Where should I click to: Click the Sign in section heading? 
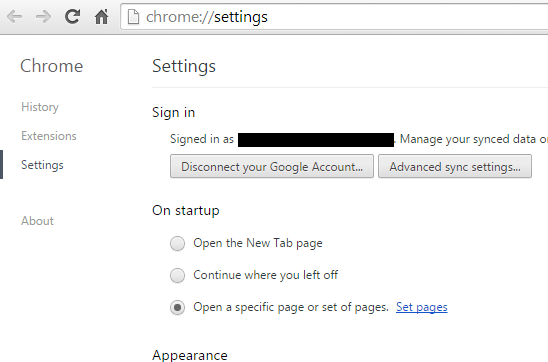(x=173, y=113)
